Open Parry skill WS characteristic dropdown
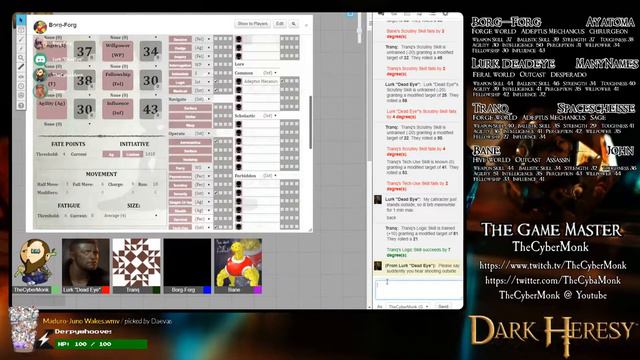 [x=202, y=168]
